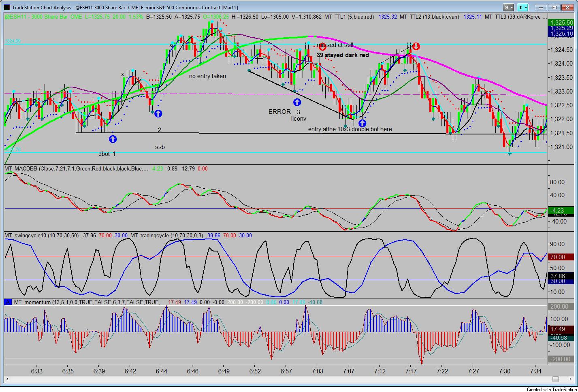Screen dimensions: 578x392
Task: Click the horizontal scrollbar left arrow
Action: point(8,379)
